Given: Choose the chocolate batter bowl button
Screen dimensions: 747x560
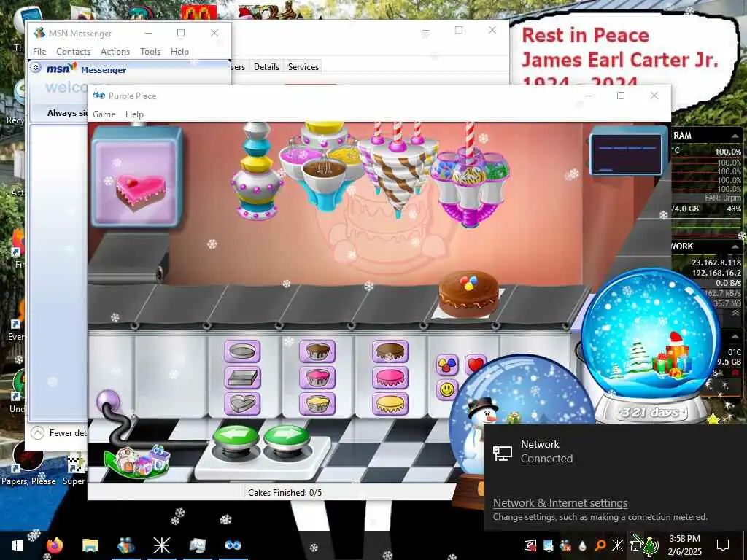Looking at the screenshot, I should [317, 351].
